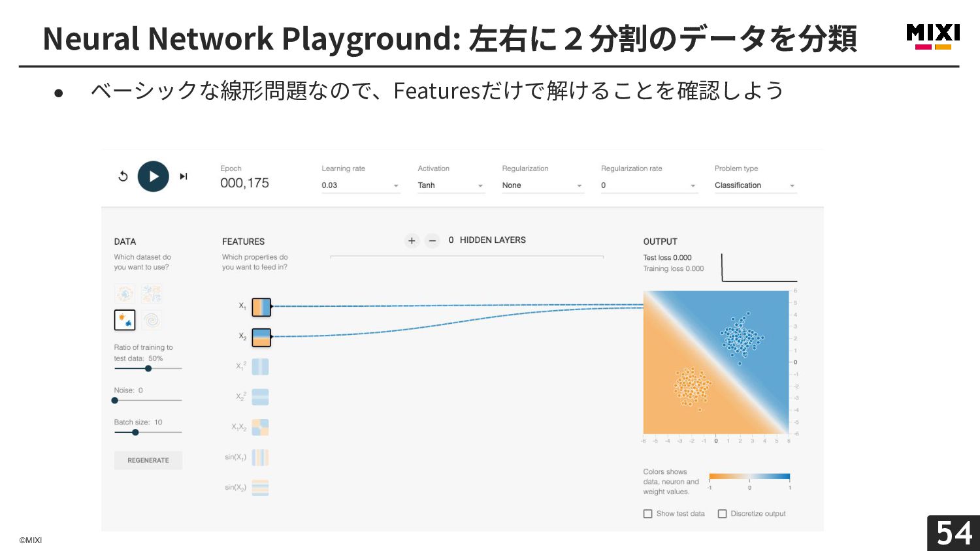The height and width of the screenshot is (551, 980).
Task: Check the Show test data box
Action: 648,514
